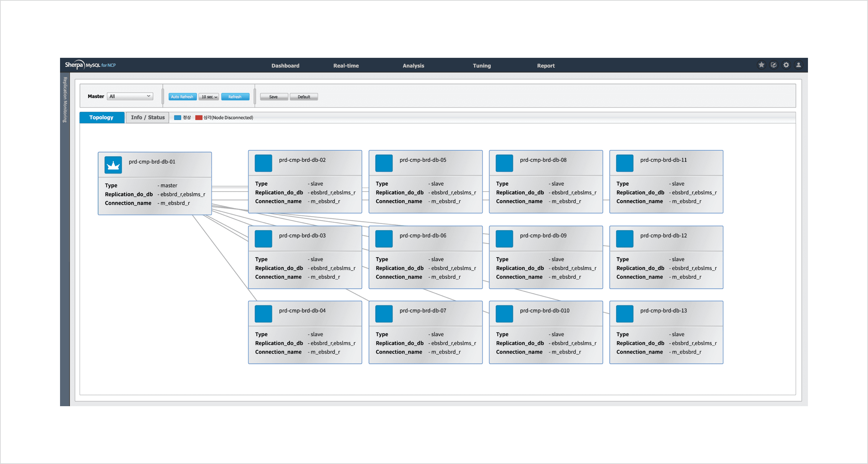Image resolution: width=868 pixels, height=464 pixels.
Task: Toggle the Auto Refresh button
Action: click(182, 97)
